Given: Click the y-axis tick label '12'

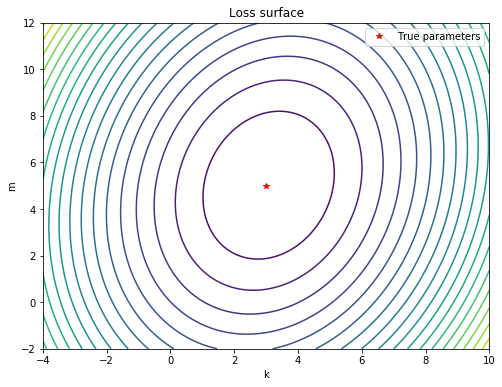Looking at the screenshot, I should (x=30, y=23).
